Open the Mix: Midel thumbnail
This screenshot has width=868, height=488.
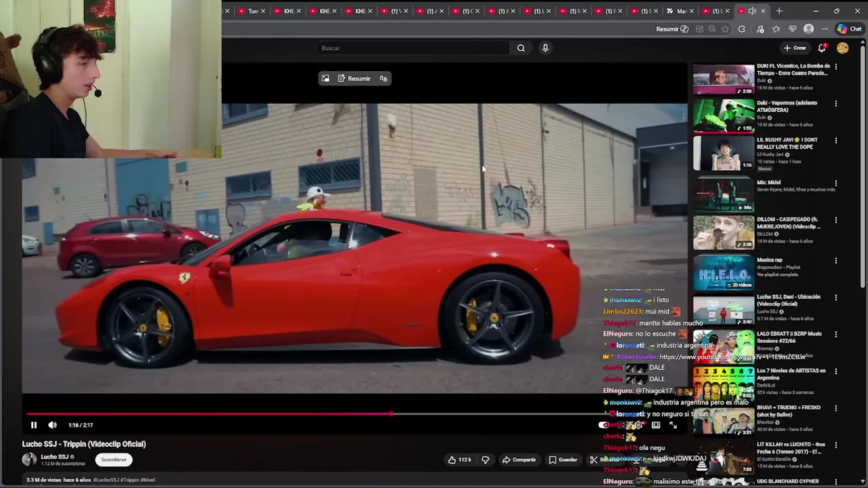[x=724, y=195]
